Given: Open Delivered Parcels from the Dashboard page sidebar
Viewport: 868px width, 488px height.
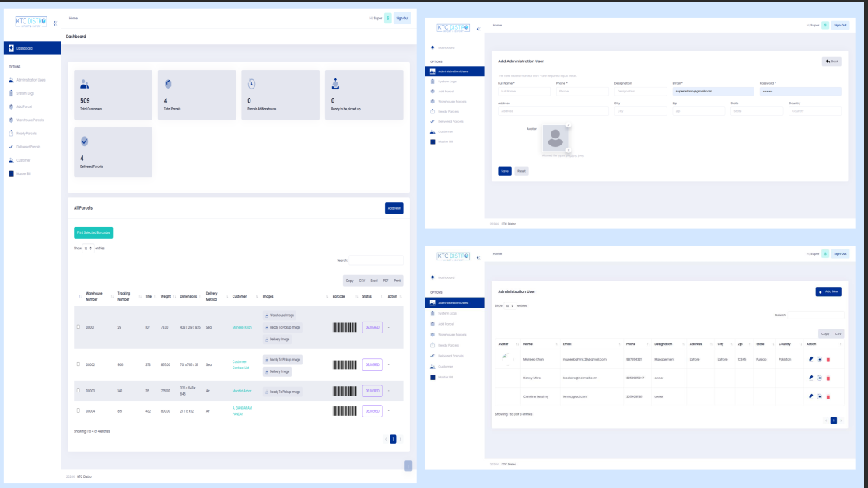Looking at the screenshot, I should coord(28,146).
